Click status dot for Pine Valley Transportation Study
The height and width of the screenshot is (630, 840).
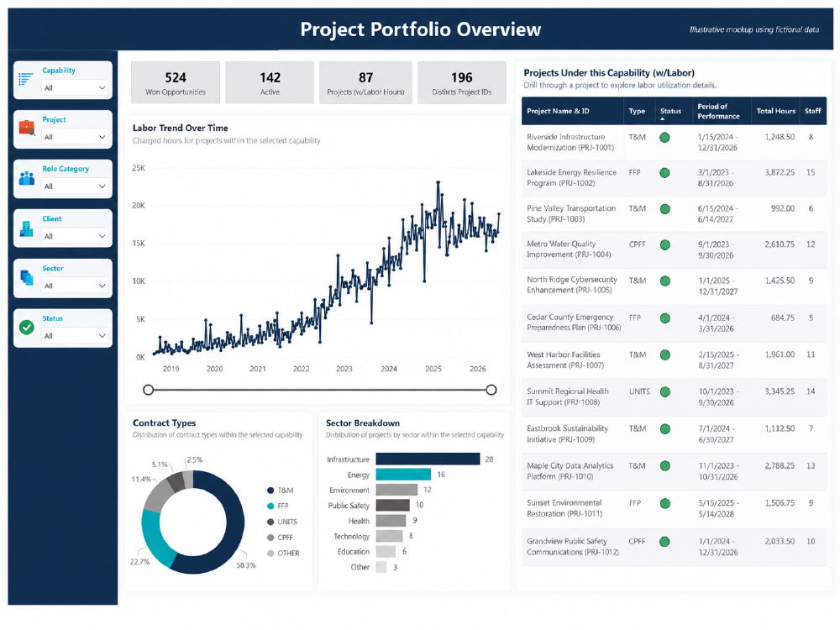click(x=664, y=209)
